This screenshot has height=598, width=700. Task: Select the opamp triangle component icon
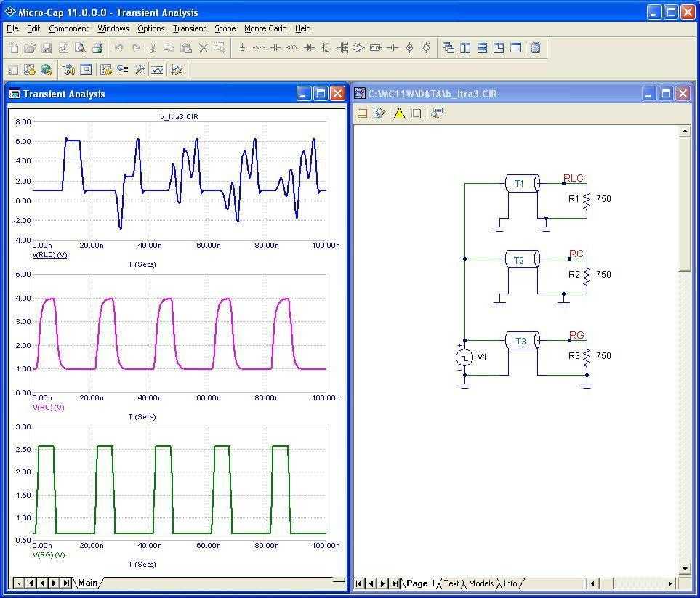[359, 48]
